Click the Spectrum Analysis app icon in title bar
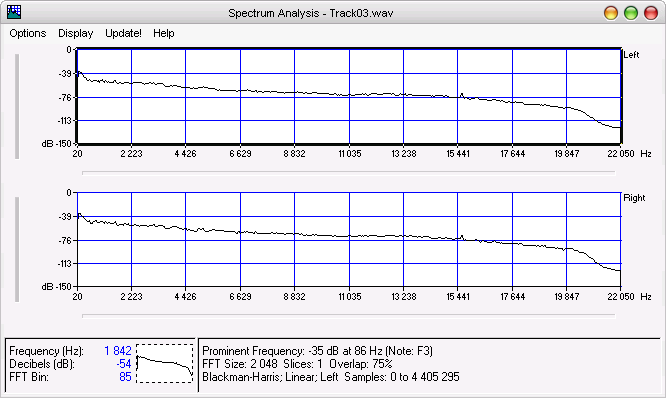The image size is (666, 398). point(14,12)
